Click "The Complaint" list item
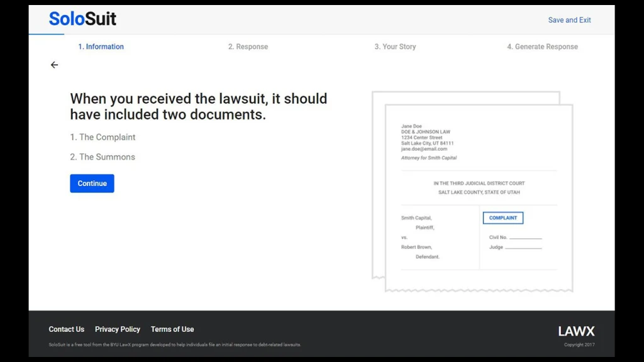Viewport: 644px width, 362px height. [103, 137]
